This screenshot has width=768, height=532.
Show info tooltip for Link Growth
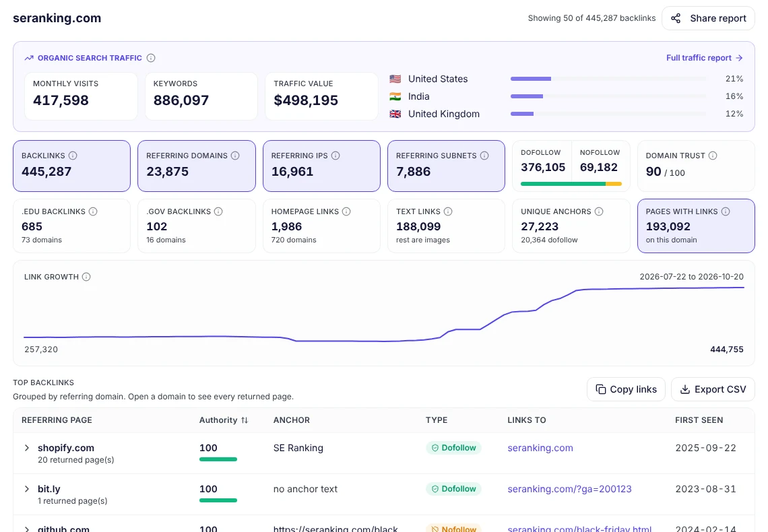click(x=86, y=277)
